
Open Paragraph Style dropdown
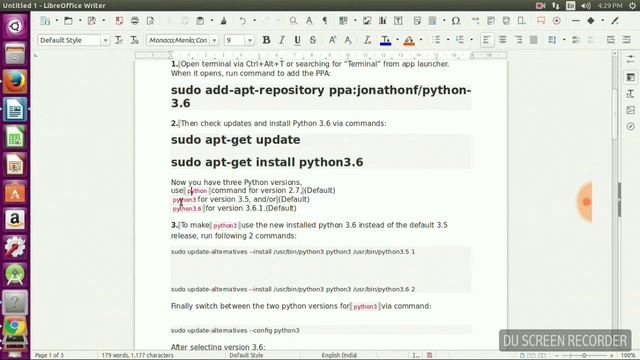105,40
